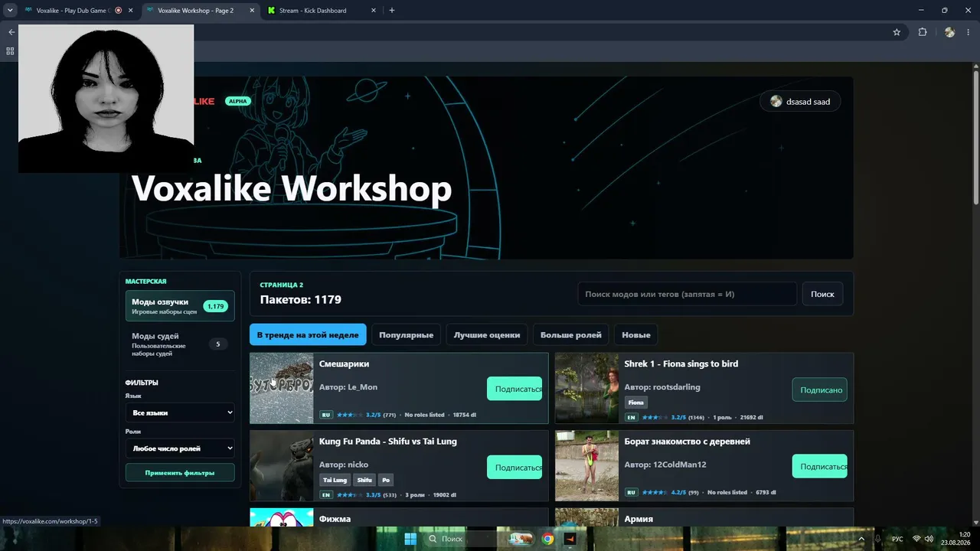Open the Shrek 1 - Fiona sings to bird title

[x=681, y=364]
